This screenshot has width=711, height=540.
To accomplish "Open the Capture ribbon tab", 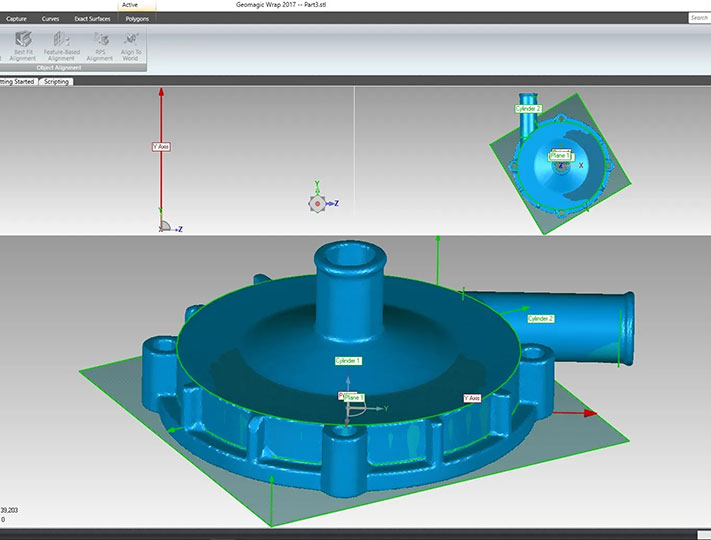I will [16, 18].
